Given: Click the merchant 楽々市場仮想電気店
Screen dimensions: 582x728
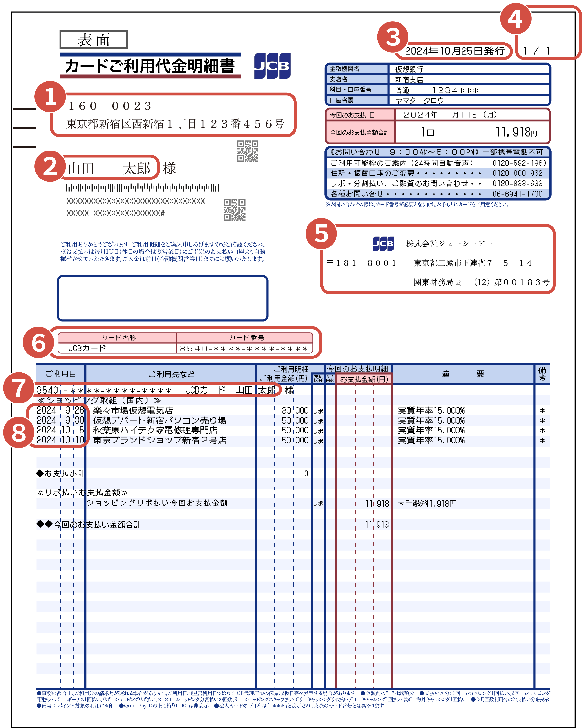Looking at the screenshot, I should (x=133, y=411).
